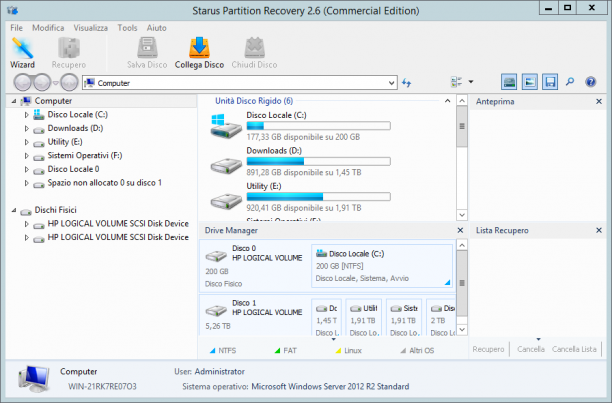
Task: Select the Sist 1,91 TB partition block
Action: pyautogui.click(x=404, y=318)
